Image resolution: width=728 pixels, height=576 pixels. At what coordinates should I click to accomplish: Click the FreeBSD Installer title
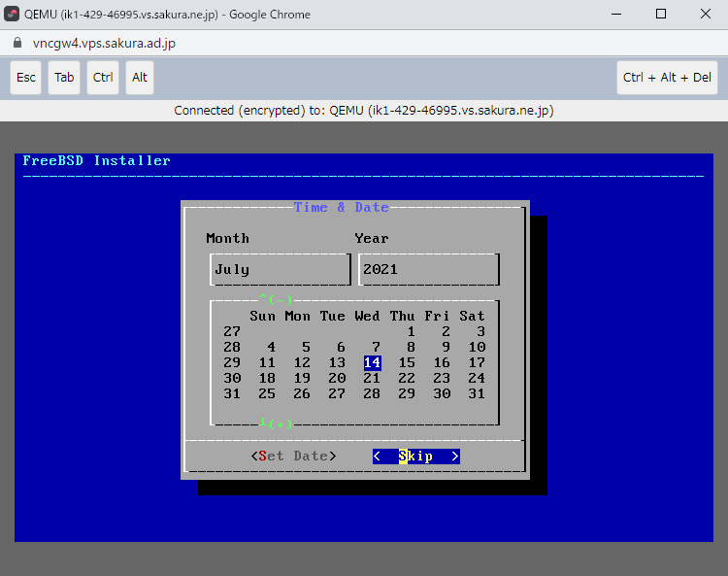96,160
